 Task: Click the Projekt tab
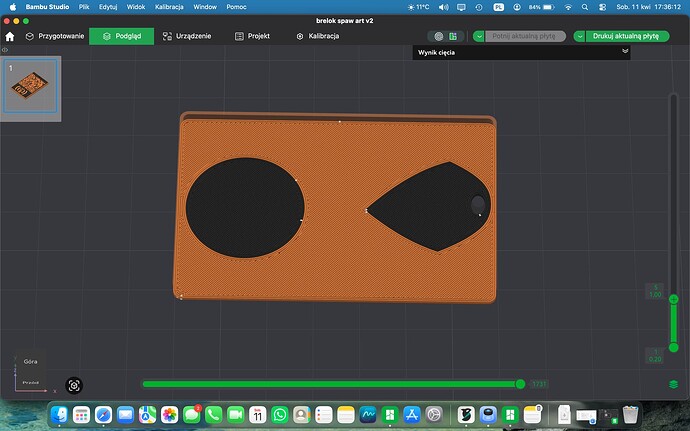point(253,36)
